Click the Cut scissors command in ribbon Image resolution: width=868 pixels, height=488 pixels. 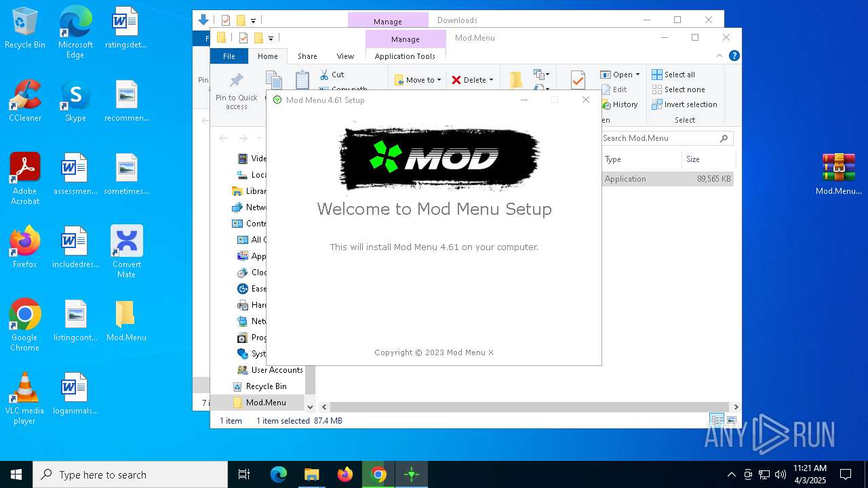coord(332,75)
